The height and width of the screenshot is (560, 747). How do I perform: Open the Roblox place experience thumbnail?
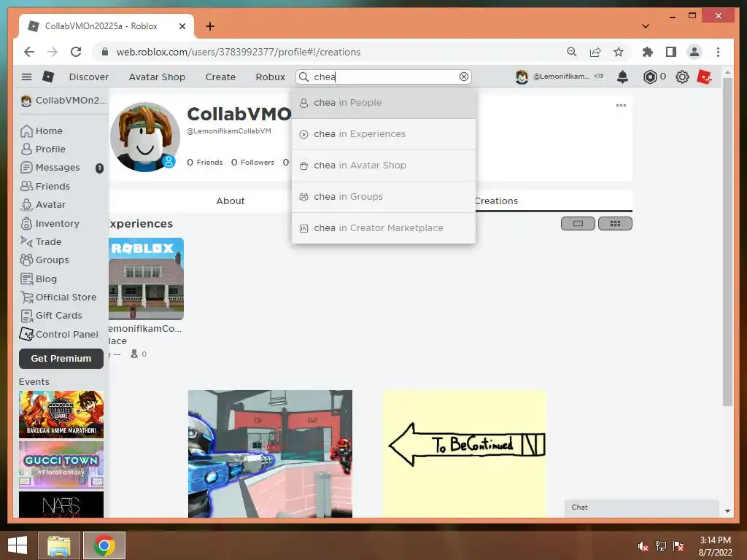[x=146, y=279]
